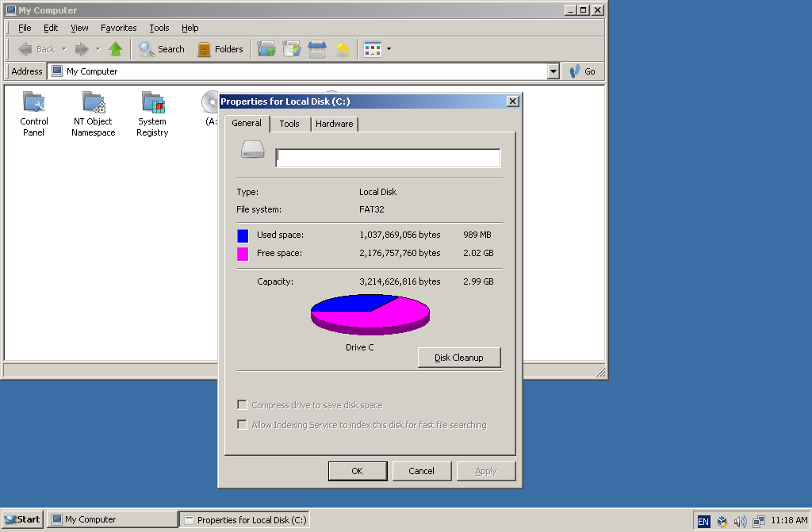Click the 1,037,869,056 bytes value

(x=400, y=235)
